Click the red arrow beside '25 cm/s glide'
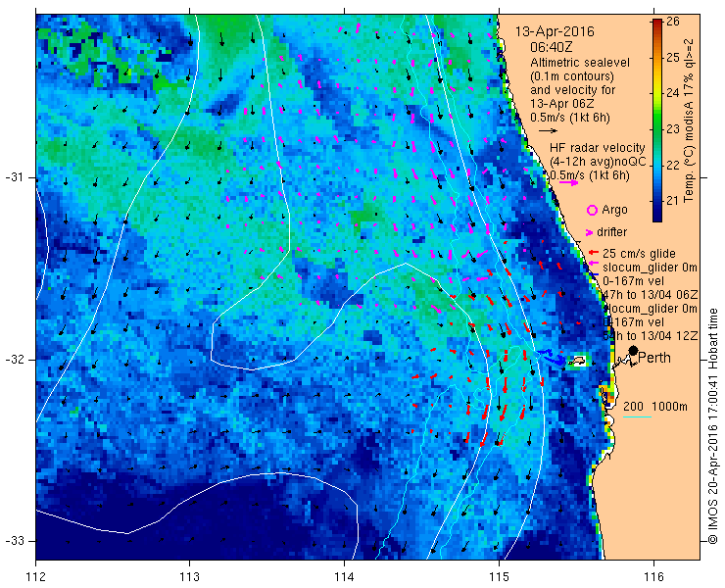 click(594, 253)
